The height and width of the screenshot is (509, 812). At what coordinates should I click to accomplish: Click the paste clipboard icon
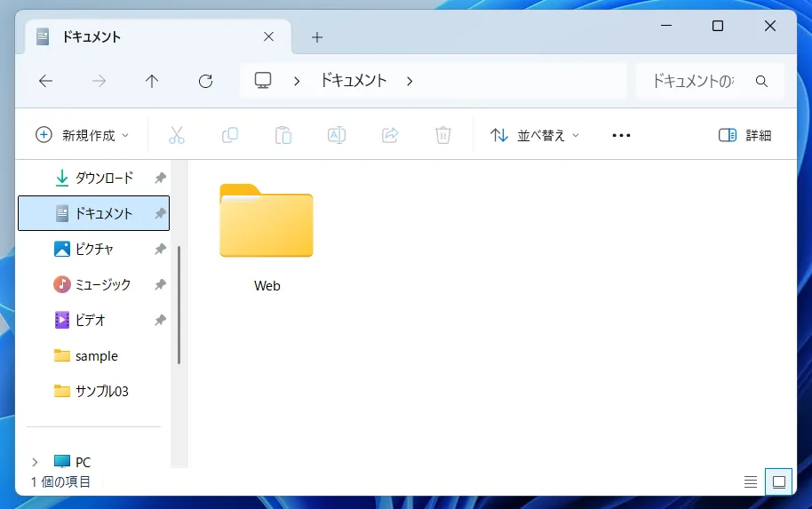pos(283,135)
